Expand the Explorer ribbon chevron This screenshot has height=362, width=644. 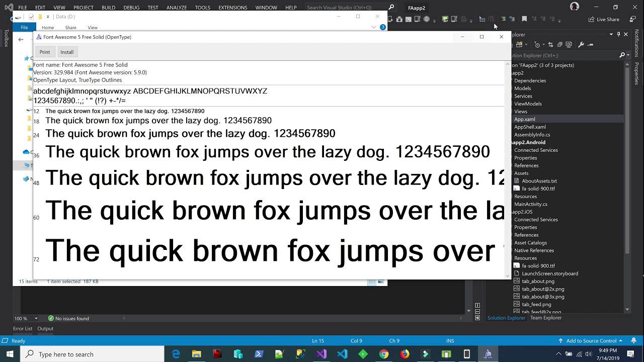tap(373, 27)
